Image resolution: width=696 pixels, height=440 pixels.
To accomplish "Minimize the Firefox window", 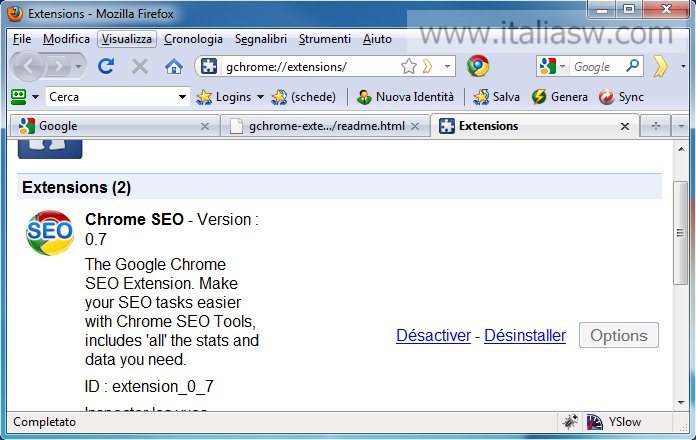I will (x=602, y=9).
